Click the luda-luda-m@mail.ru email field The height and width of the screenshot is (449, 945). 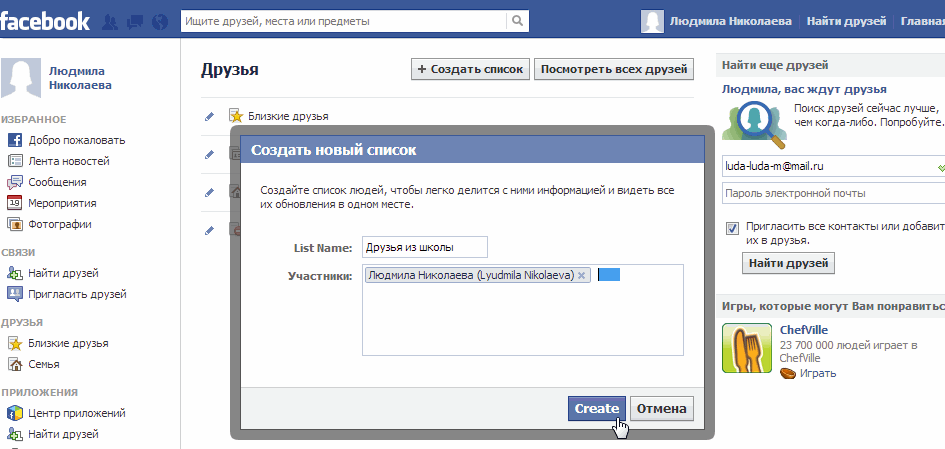click(834, 166)
